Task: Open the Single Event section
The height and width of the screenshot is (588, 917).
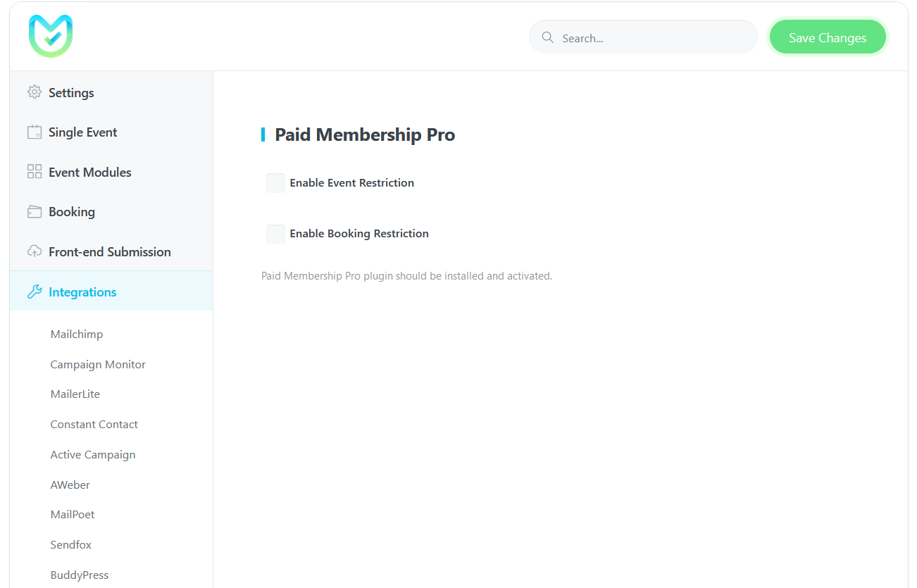Action: (x=111, y=132)
